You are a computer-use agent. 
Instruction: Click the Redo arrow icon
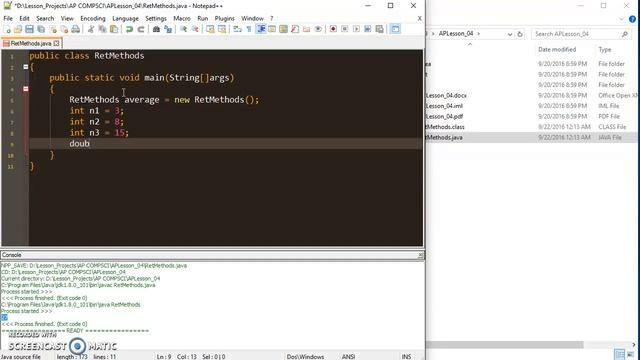141,29
